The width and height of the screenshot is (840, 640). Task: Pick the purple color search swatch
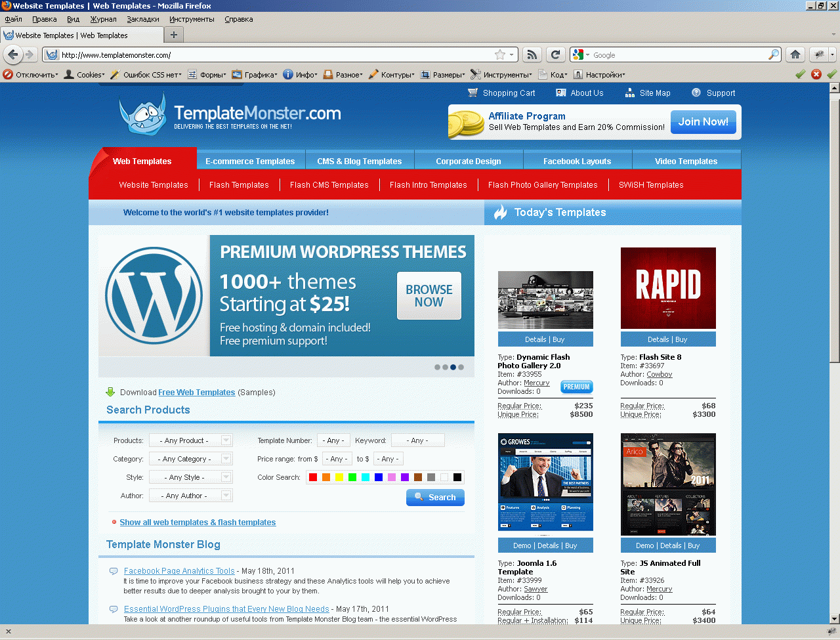[x=405, y=477]
